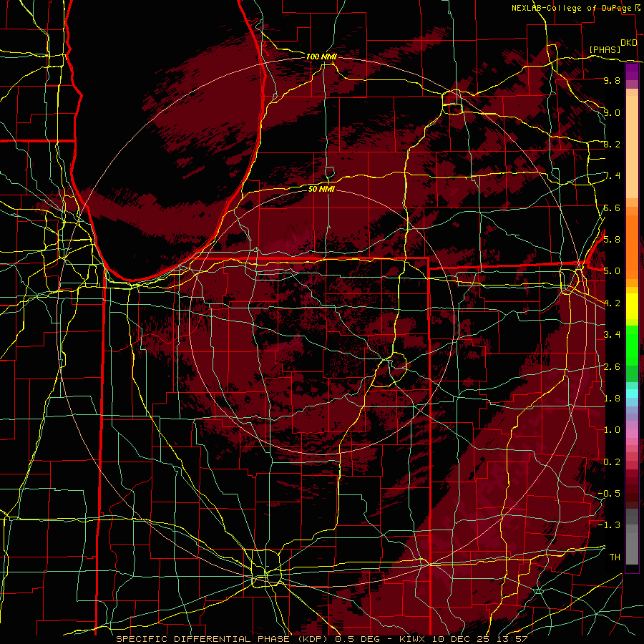The height and width of the screenshot is (644, 644).
Task: Click the -1.3 scale value label
Action: click(x=609, y=525)
